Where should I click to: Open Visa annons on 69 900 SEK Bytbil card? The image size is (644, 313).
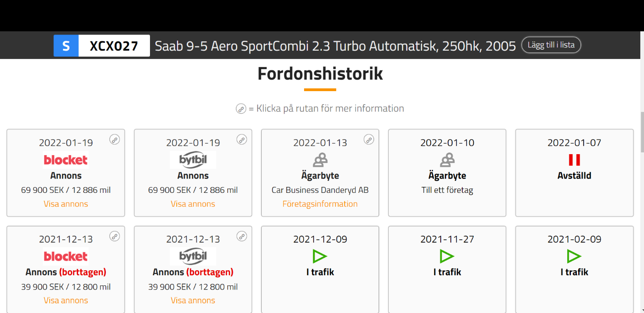[193, 204]
